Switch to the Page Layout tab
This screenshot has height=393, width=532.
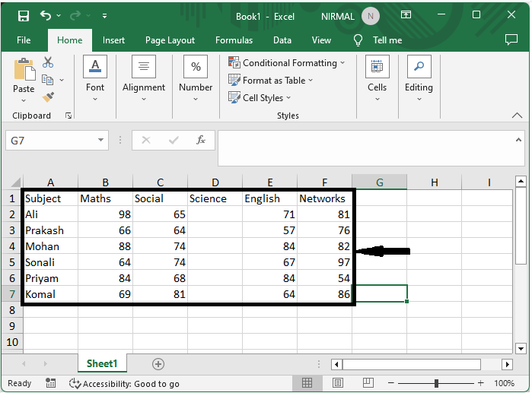pos(170,40)
